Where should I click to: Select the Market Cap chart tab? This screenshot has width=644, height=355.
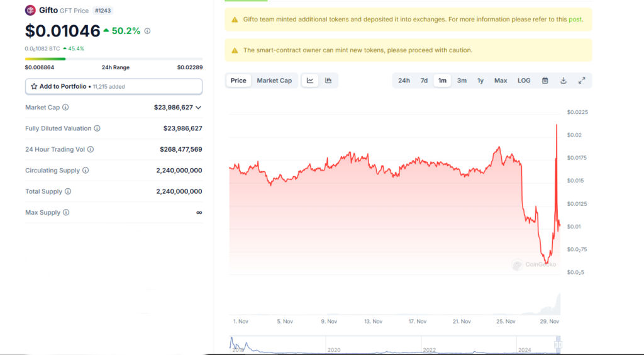[x=274, y=81]
